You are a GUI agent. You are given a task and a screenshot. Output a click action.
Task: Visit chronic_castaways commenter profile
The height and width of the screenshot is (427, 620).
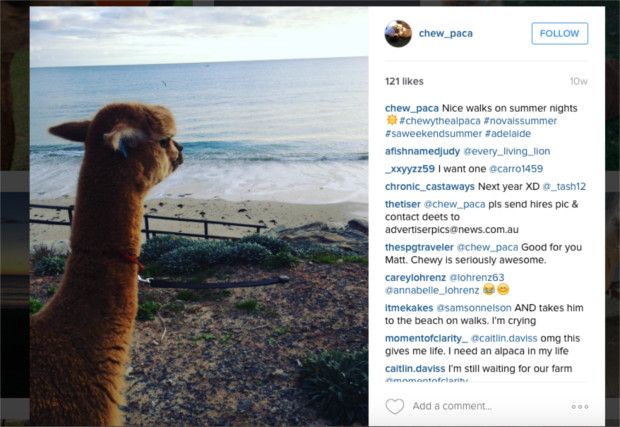[x=429, y=186]
